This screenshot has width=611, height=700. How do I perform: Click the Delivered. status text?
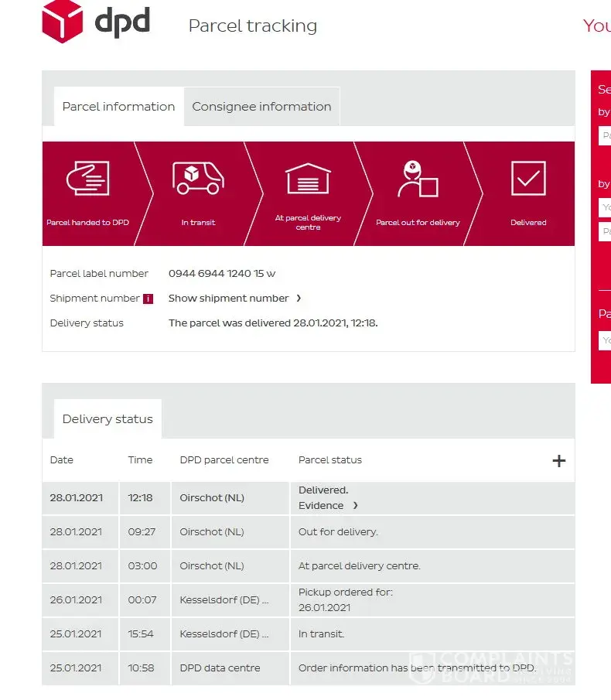pos(323,490)
